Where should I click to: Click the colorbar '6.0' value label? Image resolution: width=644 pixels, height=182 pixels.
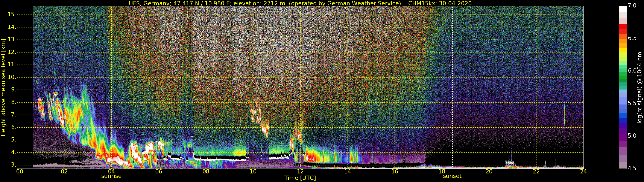click(x=632, y=71)
